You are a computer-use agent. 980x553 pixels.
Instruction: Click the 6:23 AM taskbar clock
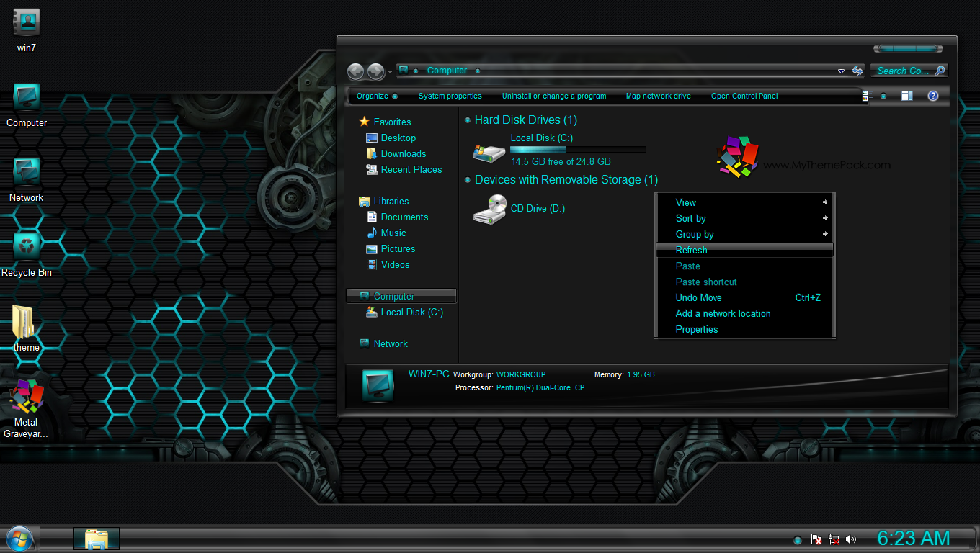914,538
